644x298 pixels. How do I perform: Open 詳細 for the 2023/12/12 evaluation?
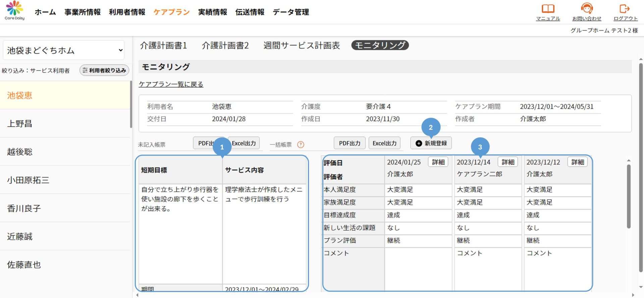point(577,162)
